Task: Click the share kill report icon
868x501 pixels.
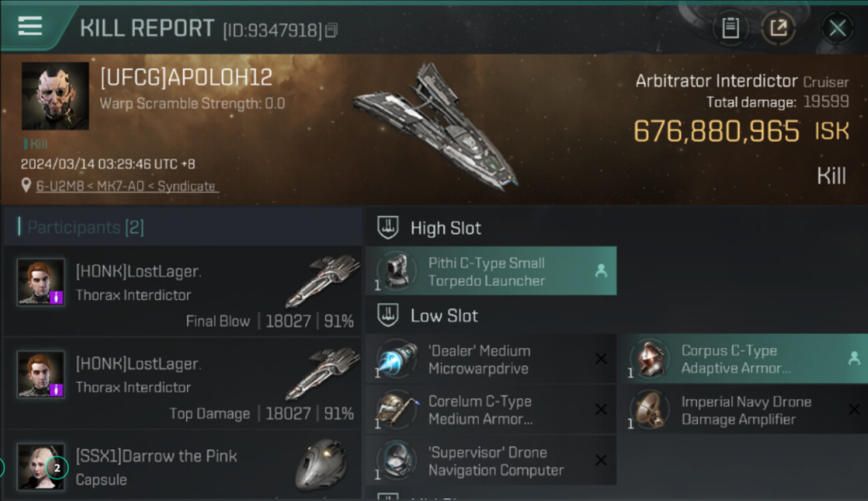Action: point(779,28)
